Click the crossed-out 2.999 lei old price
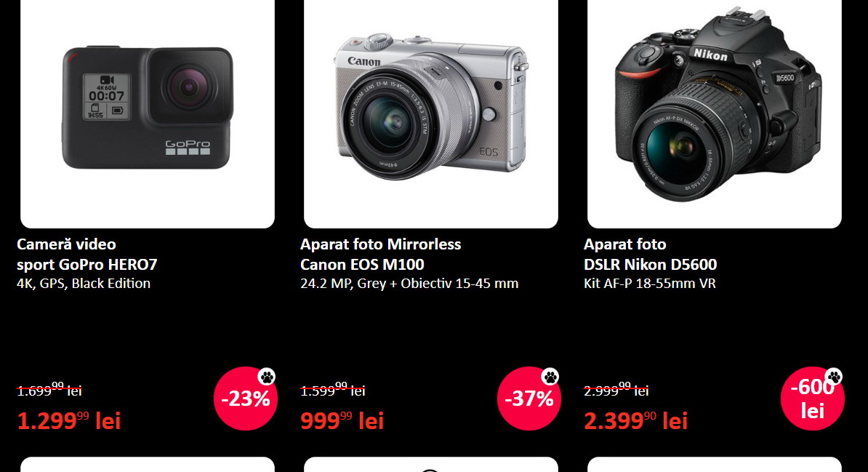Viewport: 868px width, 472px height. (x=616, y=390)
